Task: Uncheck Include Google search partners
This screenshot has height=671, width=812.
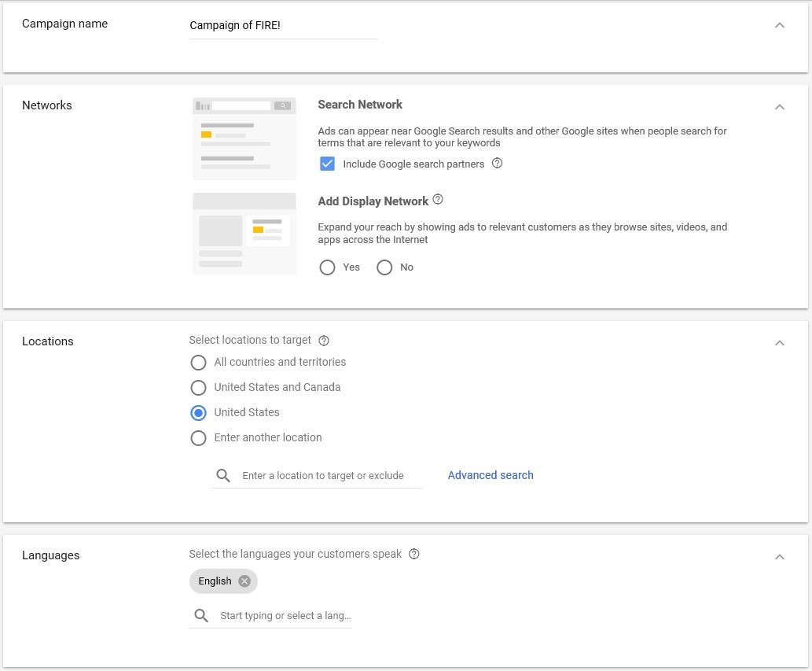Action: (327, 164)
